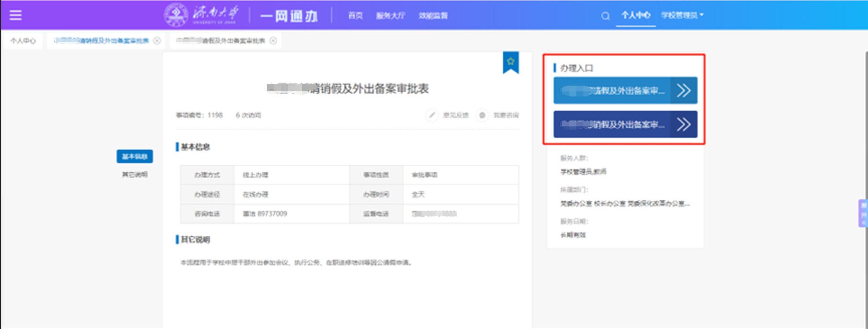This screenshot has height=329, width=868.
Task: Click the 学校管理员,教师 service group text
Action: click(x=583, y=172)
